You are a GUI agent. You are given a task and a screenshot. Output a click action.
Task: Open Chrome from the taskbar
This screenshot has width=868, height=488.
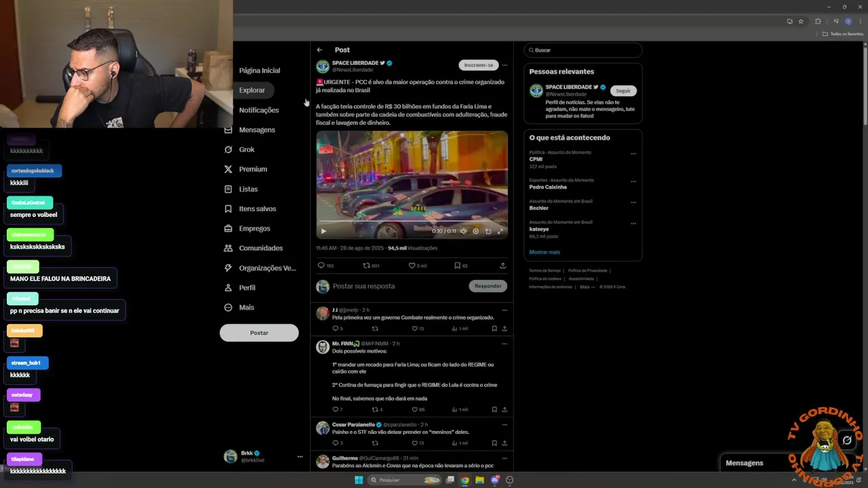pyautogui.click(x=465, y=480)
